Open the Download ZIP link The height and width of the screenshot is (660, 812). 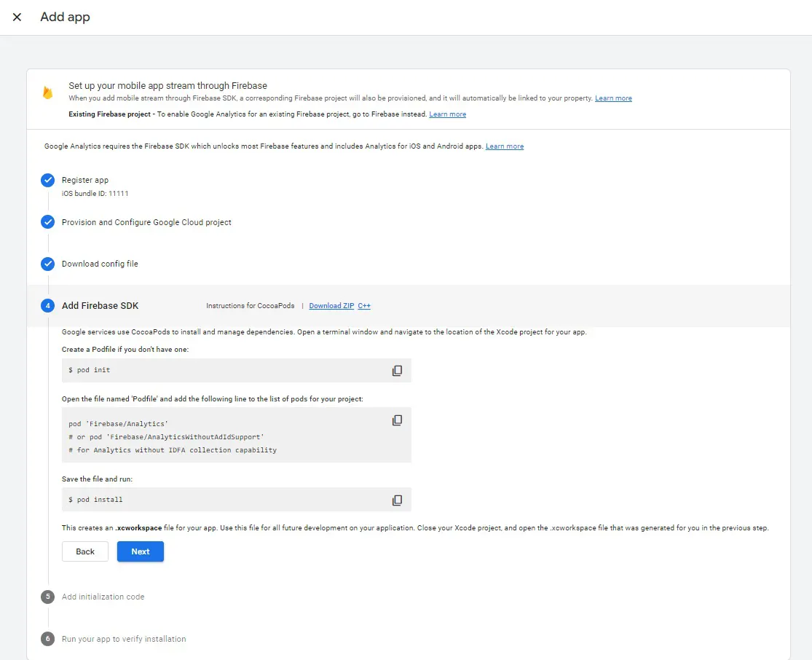tap(331, 306)
